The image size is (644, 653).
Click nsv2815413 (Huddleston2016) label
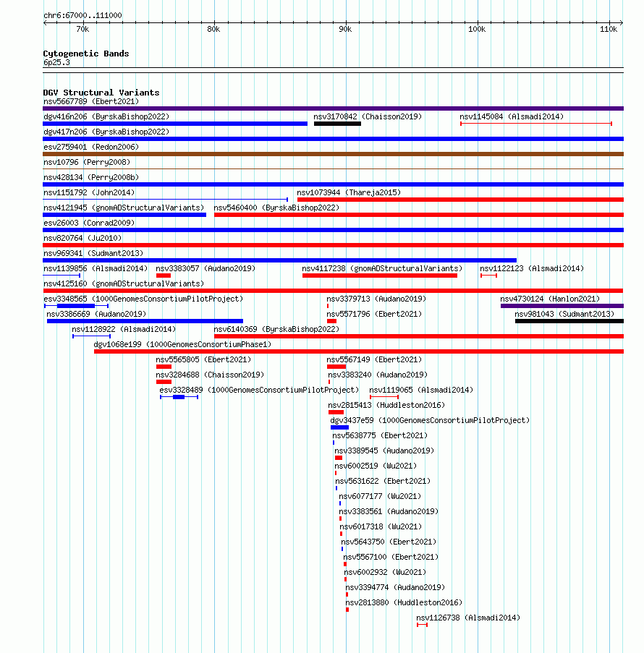(386, 405)
